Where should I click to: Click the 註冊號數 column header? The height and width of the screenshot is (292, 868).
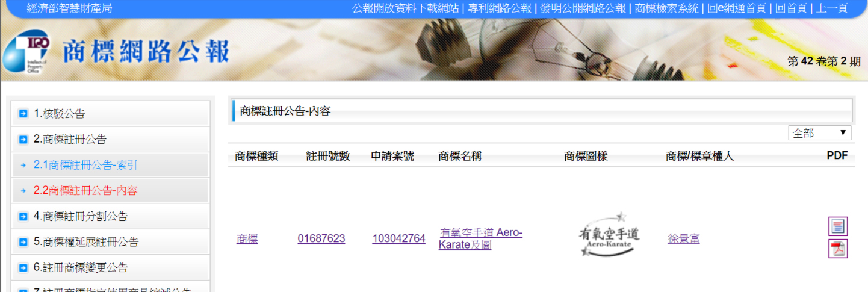328,157
